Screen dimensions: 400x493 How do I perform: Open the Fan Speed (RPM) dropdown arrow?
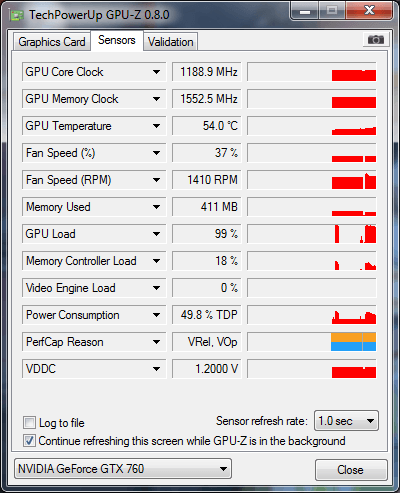pos(156,180)
